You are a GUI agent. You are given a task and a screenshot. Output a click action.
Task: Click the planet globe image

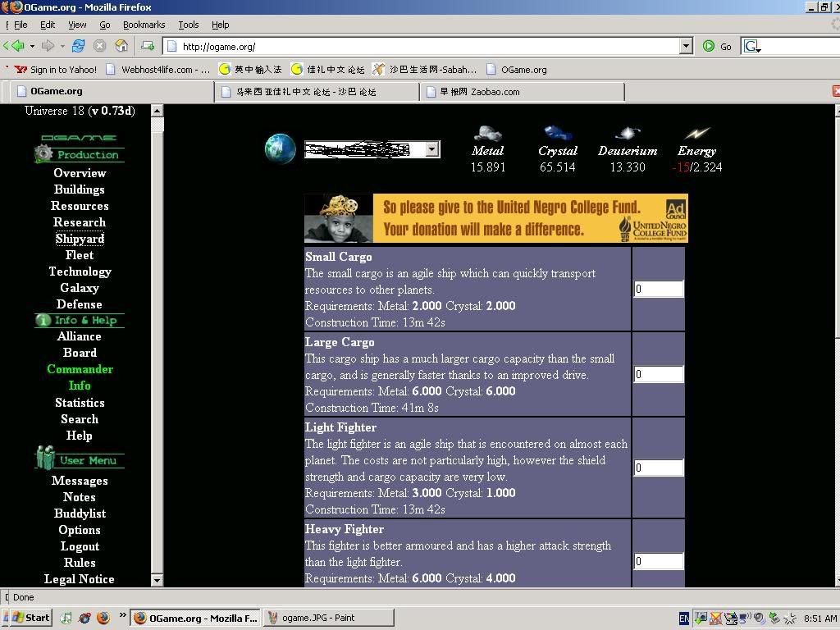[x=280, y=149]
